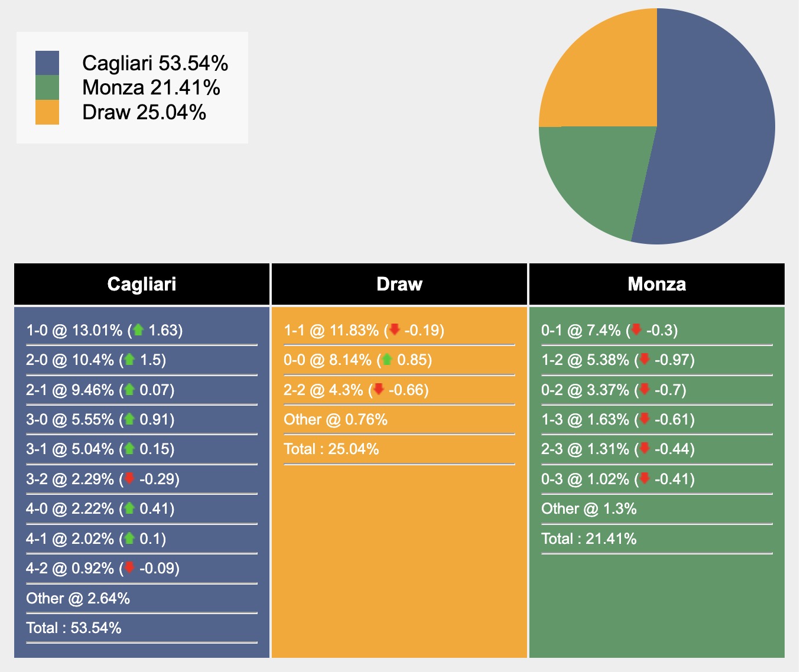Viewport: 800px width, 672px height.
Task: Click the red arrow in the 2-2 row
Action: coord(379,390)
